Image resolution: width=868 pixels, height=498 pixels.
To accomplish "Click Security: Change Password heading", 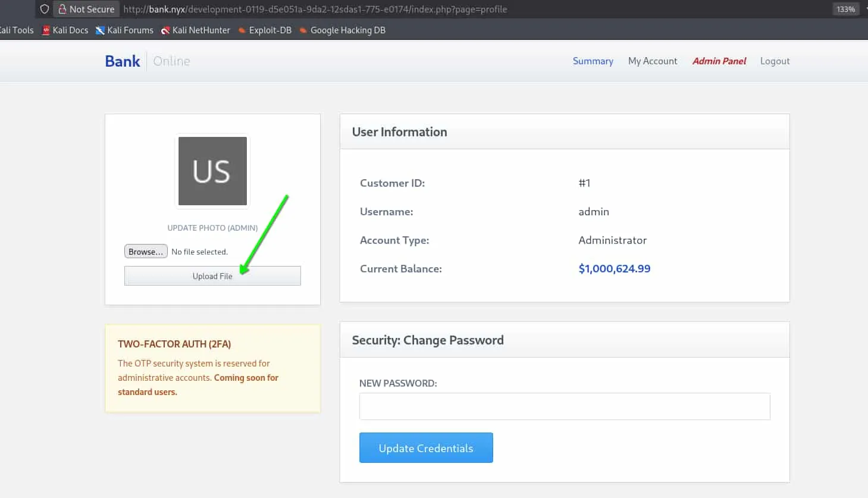I will (428, 340).
